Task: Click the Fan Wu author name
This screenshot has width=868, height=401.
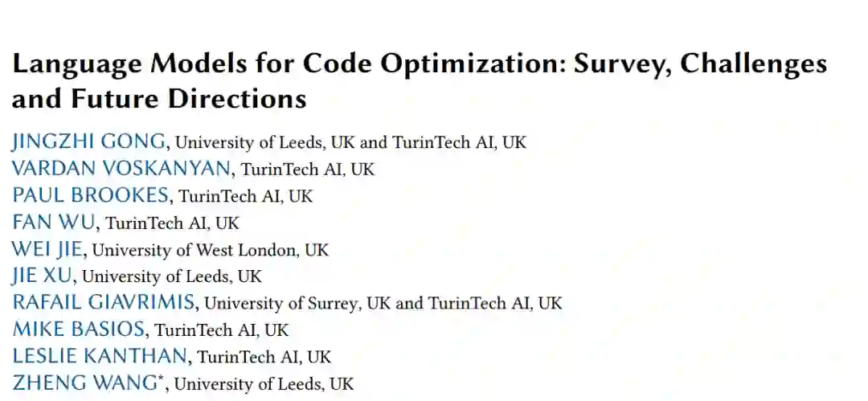Action: [x=54, y=223]
